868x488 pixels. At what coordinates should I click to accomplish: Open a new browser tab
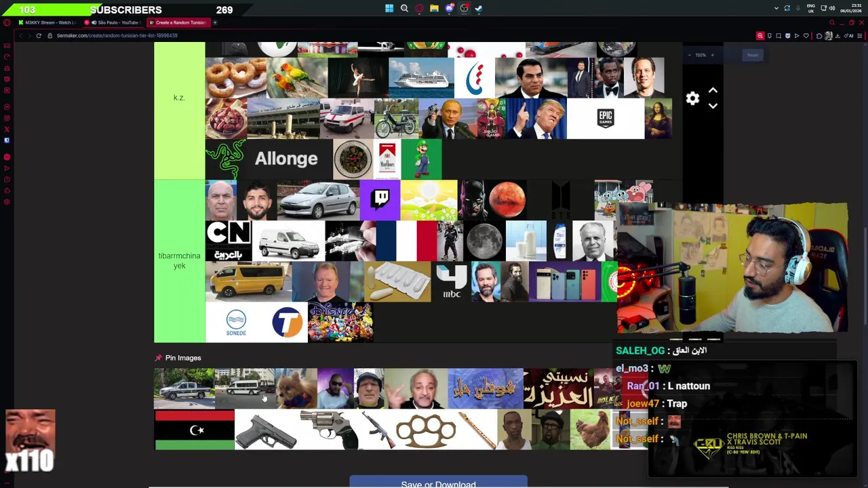click(x=215, y=22)
